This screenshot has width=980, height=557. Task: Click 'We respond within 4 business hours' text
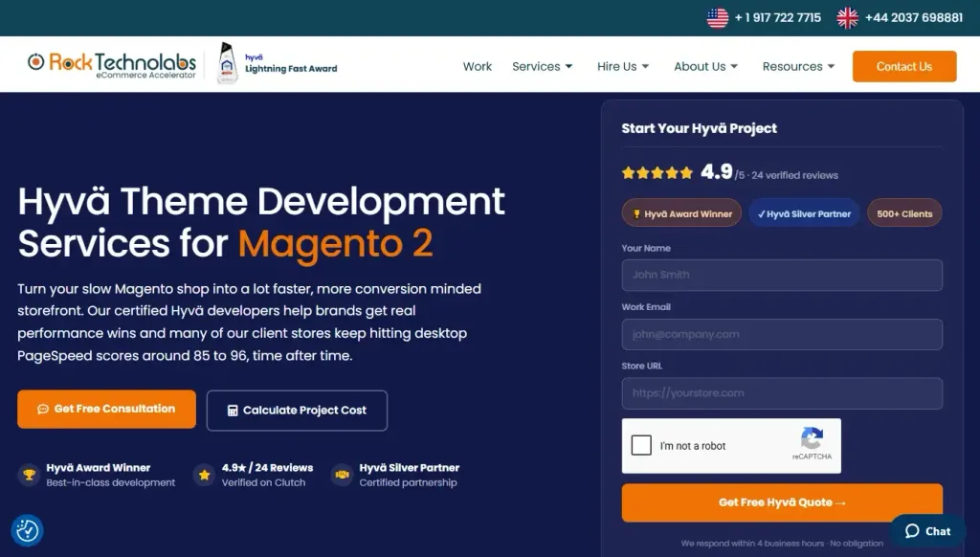(x=752, y=544)
